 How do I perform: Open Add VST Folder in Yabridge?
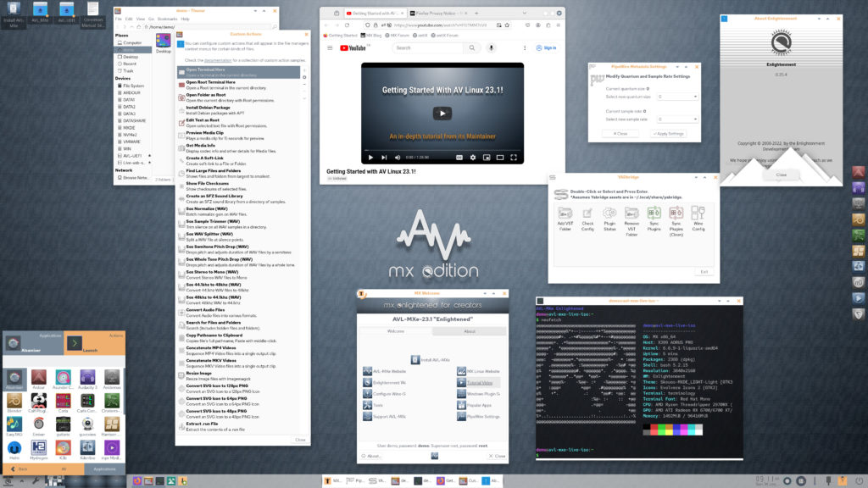click(x=565, y=219)
